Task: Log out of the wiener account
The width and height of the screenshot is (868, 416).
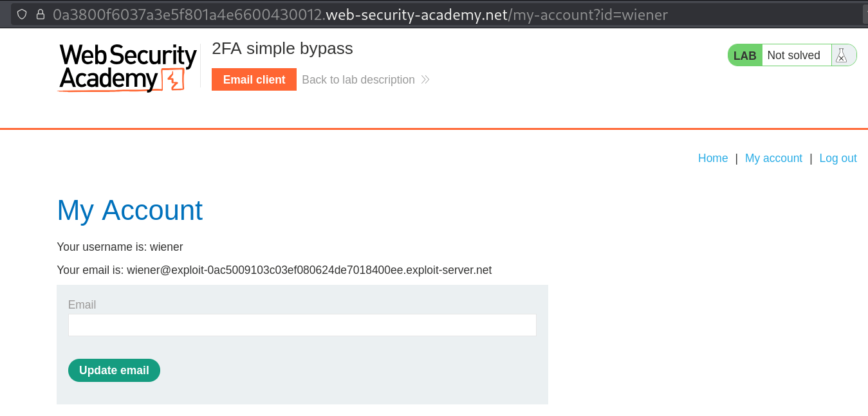Action: [838, 158]
